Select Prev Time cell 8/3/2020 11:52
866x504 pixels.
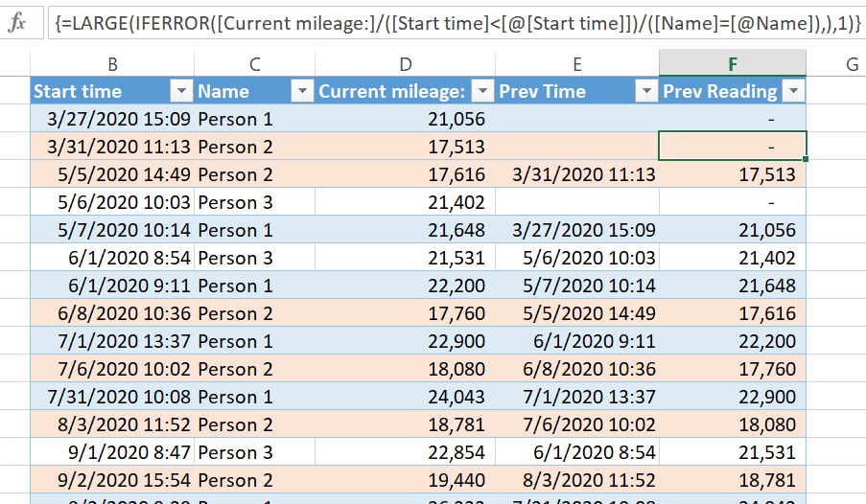coord(577,480)
